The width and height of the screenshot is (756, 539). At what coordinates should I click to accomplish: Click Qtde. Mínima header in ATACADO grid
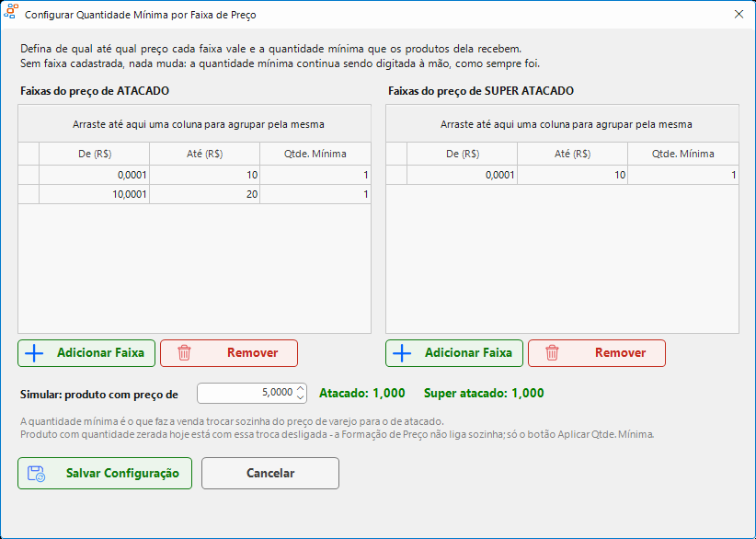coord(315,154)
